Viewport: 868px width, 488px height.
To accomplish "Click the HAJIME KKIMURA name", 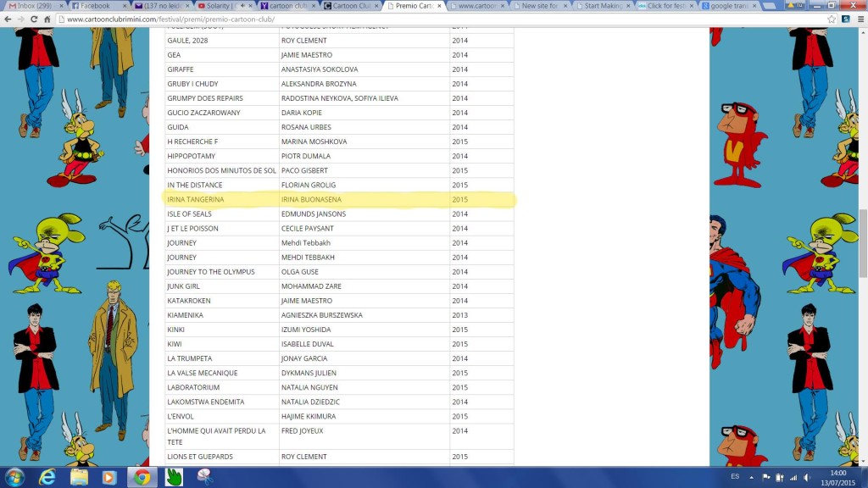I will tap(309, 416).
